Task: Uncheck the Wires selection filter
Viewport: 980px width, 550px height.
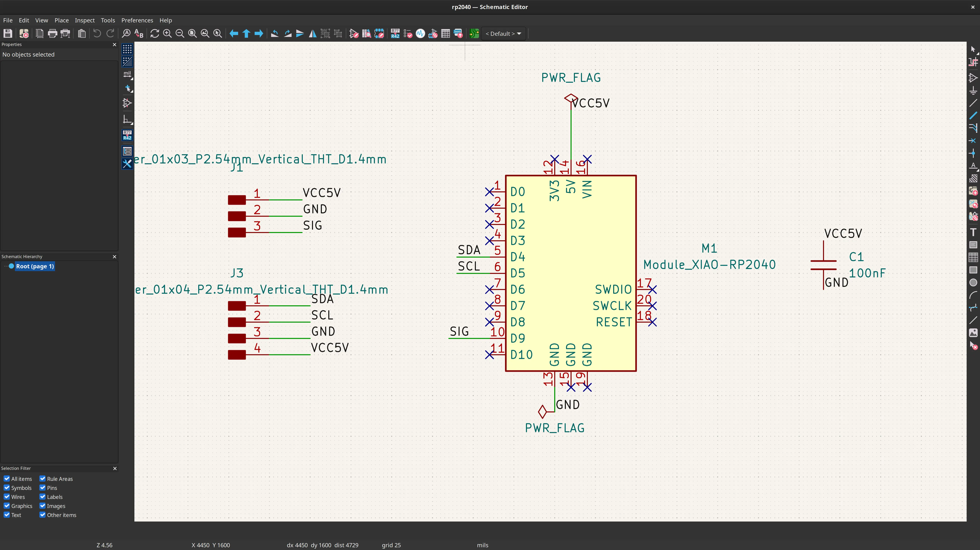Action: (x=7, y=497)
